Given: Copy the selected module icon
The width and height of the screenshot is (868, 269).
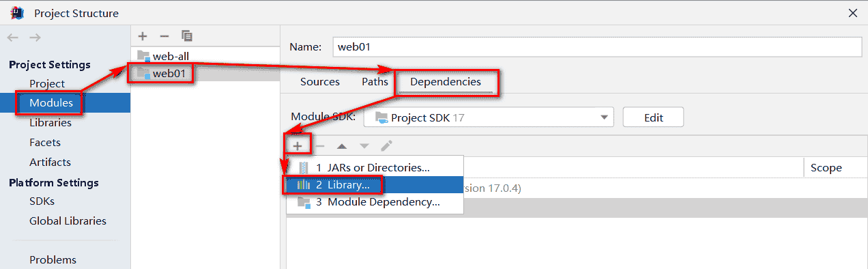Looking at the screenshot, I should point(187,36).
